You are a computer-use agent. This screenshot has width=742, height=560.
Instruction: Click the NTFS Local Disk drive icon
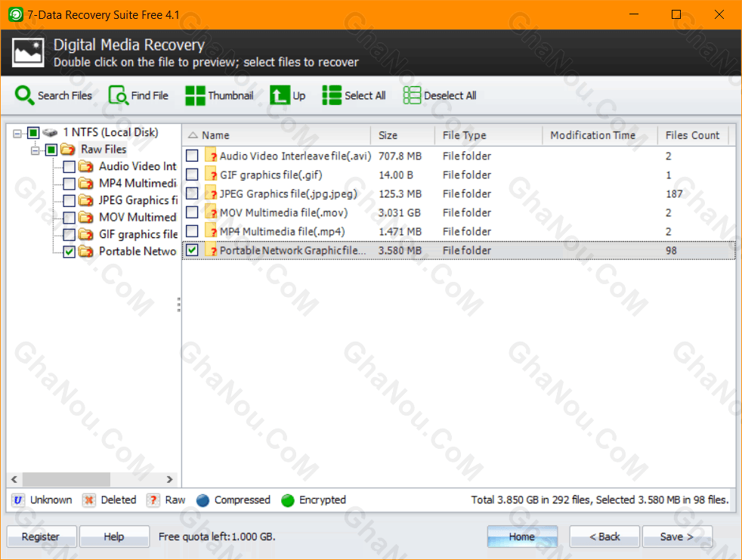pos(50,132)
